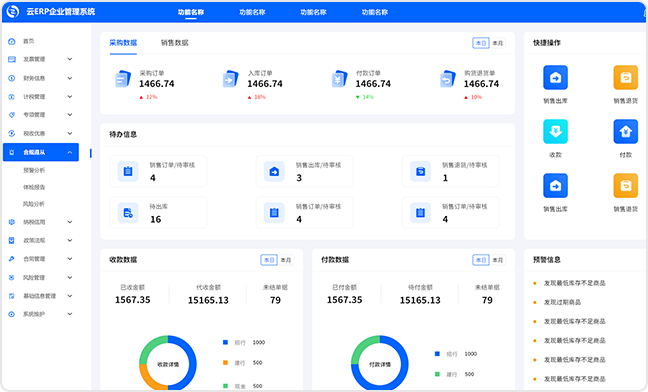Expand the 纳税信用 chevron
Viewport: 648px width, 392px height.
tap(70, 222)
